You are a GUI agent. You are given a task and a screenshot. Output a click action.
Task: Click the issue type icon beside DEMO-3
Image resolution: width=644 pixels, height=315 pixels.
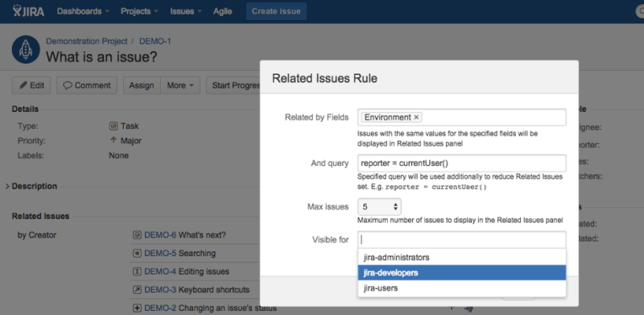137,289
